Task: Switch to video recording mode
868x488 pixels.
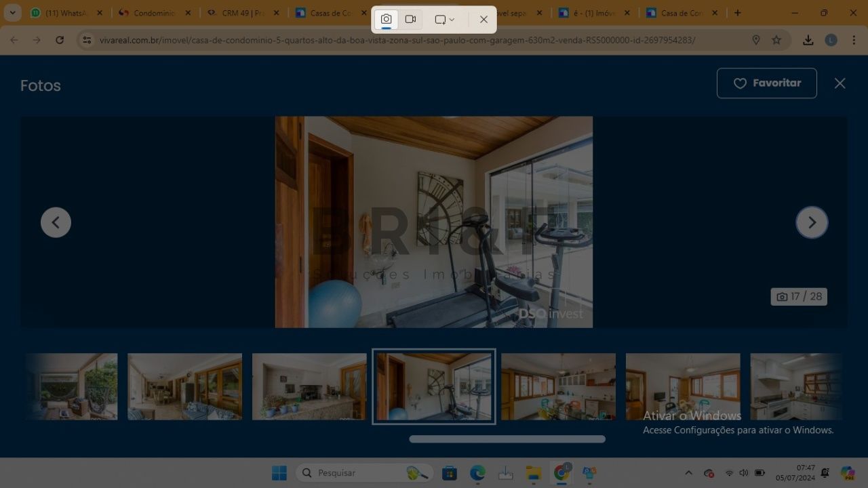Action: pyautogui.click(x=410, y=20)
